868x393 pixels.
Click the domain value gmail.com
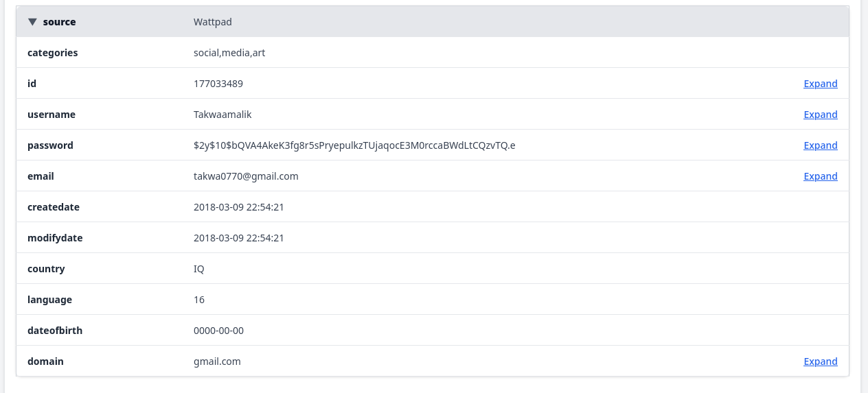217,361
